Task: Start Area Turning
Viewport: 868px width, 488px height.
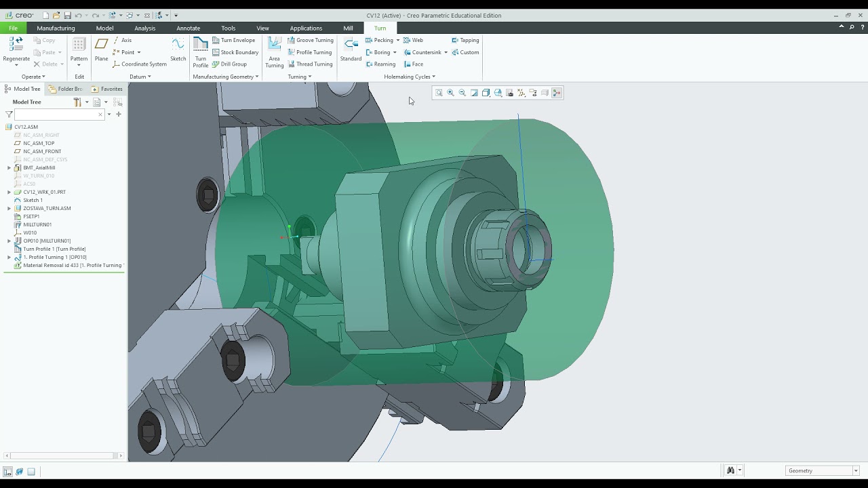Action: click(275, 53)
